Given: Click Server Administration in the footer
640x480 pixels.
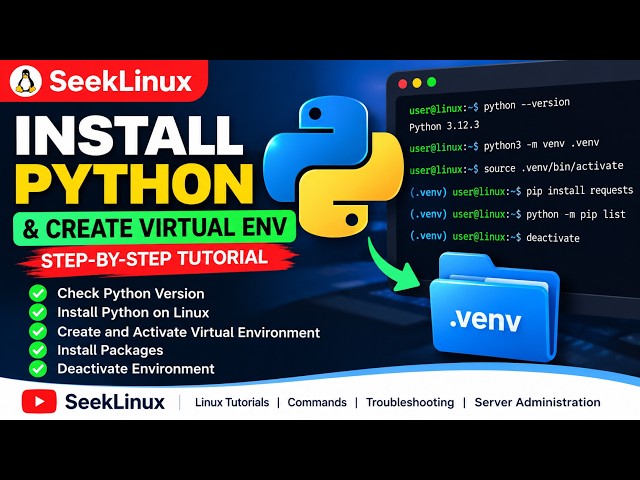Looking at the screenshot, I should [x=537, y=402].
